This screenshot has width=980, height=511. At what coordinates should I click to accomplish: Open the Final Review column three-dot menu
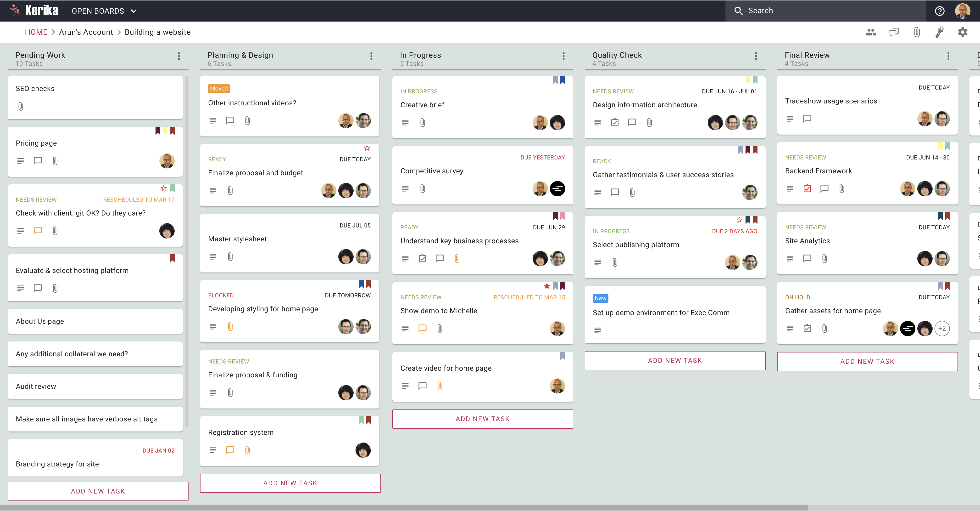click(948, 56)
